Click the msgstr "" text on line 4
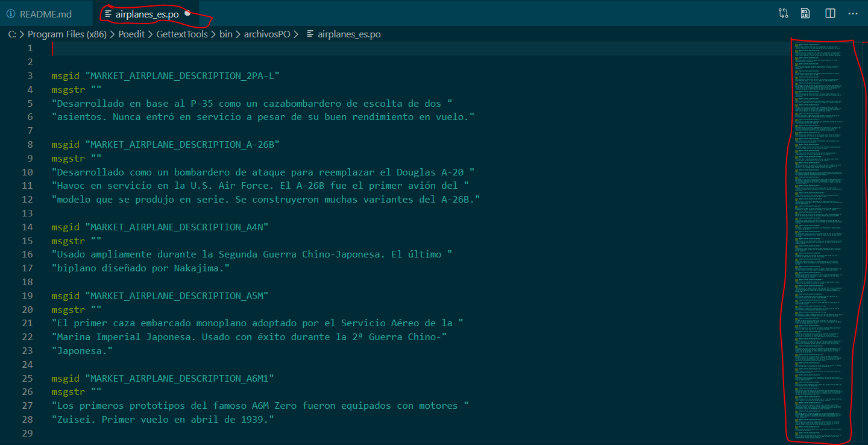Screen dimensions: 868x445 (x=77, y=90)
